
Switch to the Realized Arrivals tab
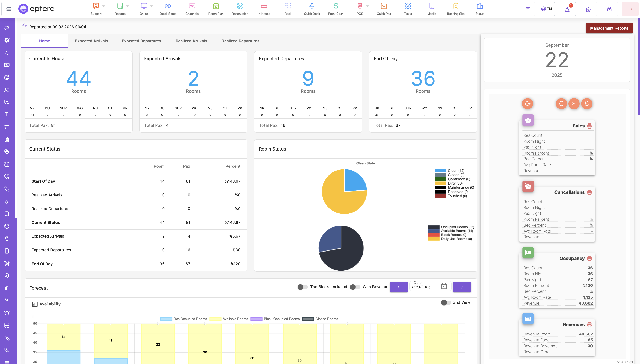coord(191,41)
